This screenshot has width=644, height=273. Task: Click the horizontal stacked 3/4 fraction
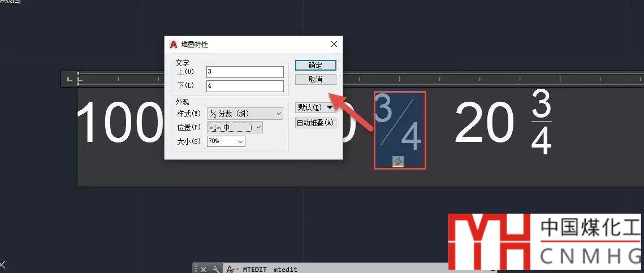541,122
